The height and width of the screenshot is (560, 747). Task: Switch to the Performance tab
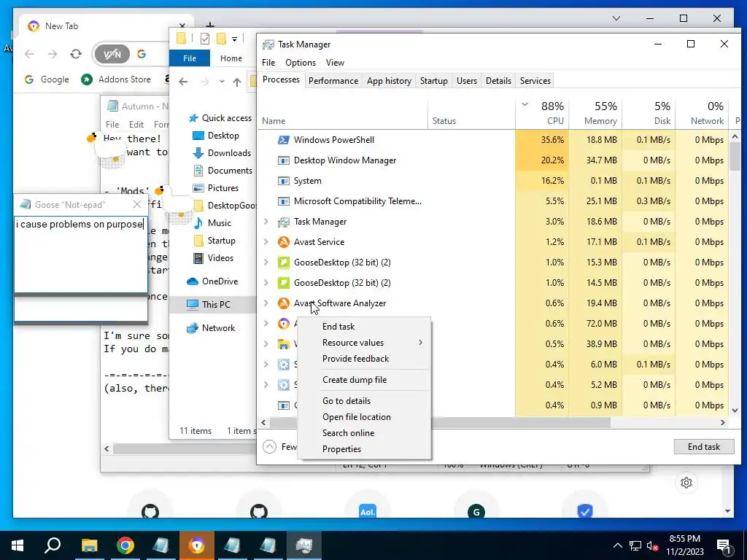coord(333,81)
